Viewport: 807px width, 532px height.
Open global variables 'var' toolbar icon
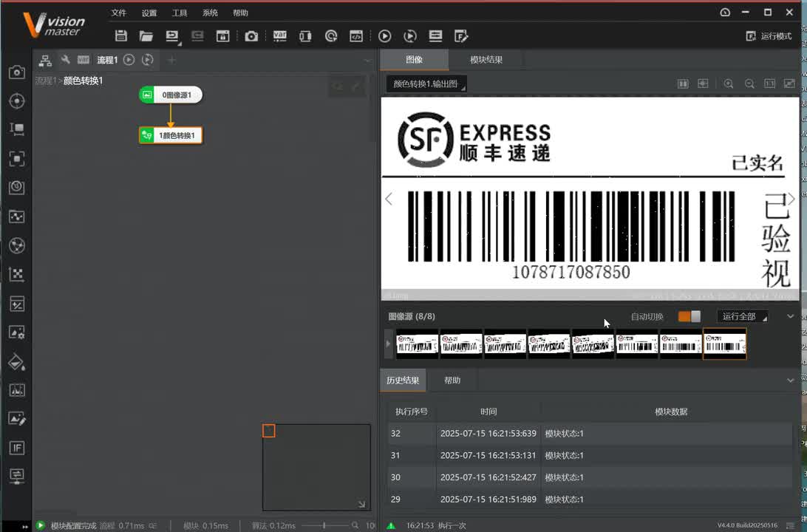[x=280, y=36]
